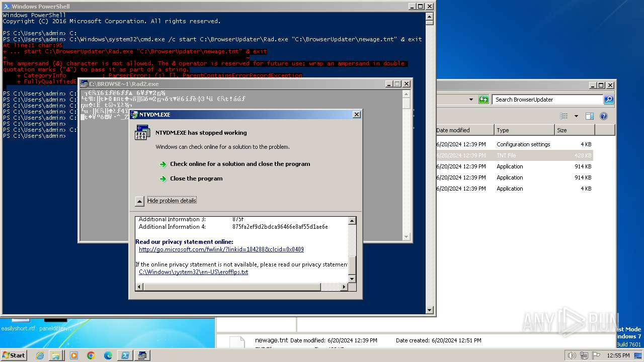Sort by the 'Size' column header
The height and width of the screenshot is (362, 644).
(575, 130)
